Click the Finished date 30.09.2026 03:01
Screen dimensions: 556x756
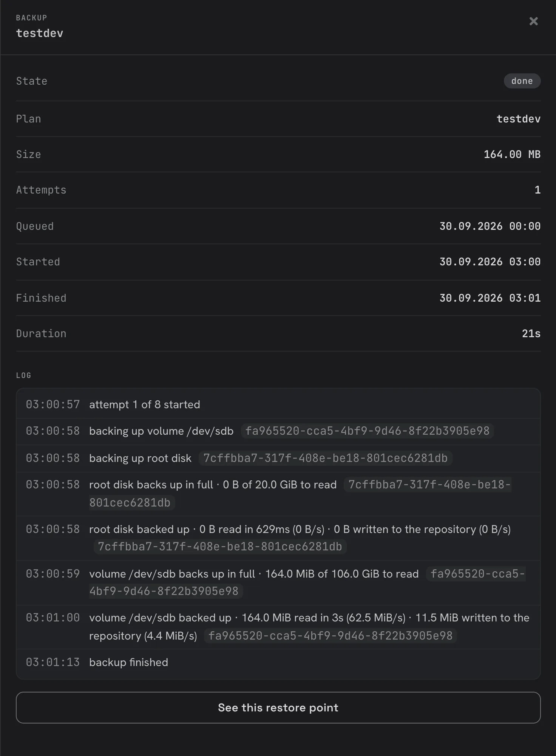pos(490,298)
